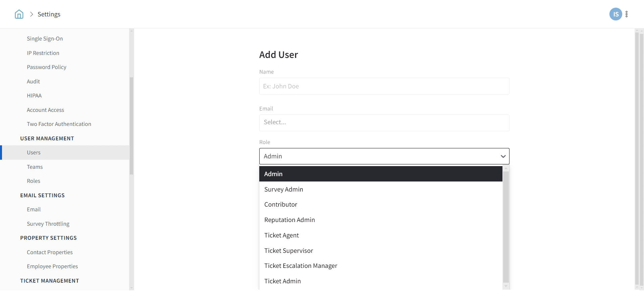Click the Name input field
The image size is (644, 291).
pyautogui.click(x=384, y=86)
